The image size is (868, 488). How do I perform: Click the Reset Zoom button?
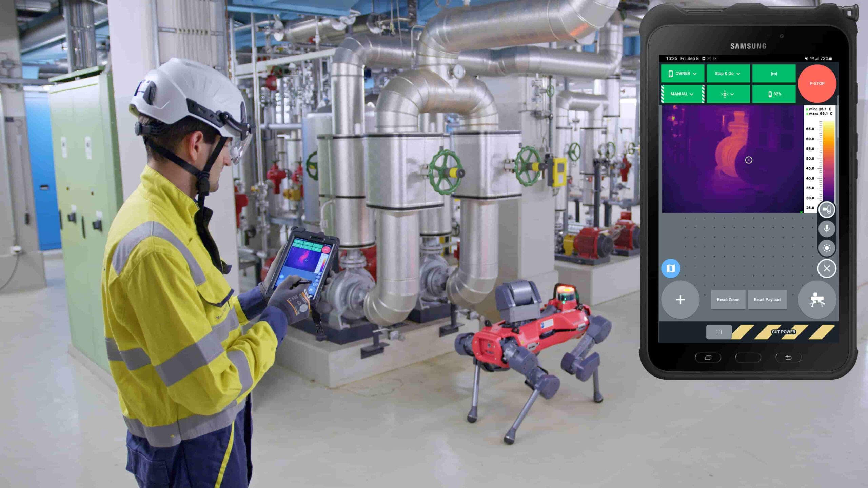728,299
